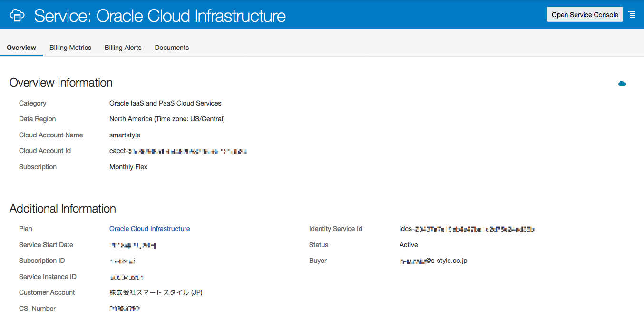Click the 'Active' status value

pos(409,245)
